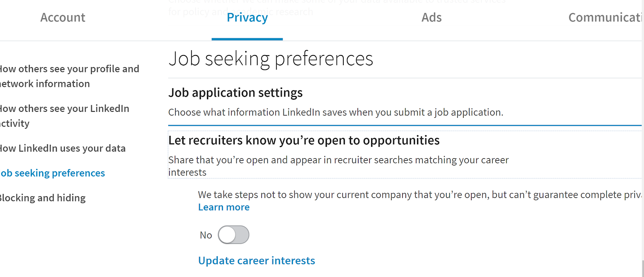Click the 'Learn more' link
This screenshot has height=277, width=644.
pyautogui.click(x=224, y=207)
